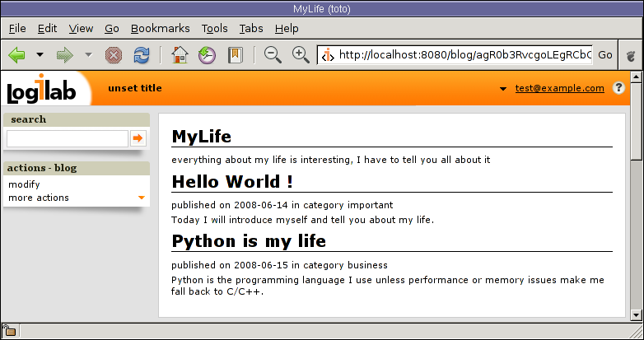The width and height of the screenshot is (644, 340).
Task: Open the Bookmarks toolbar icon
Action: [x=235, y=55]
